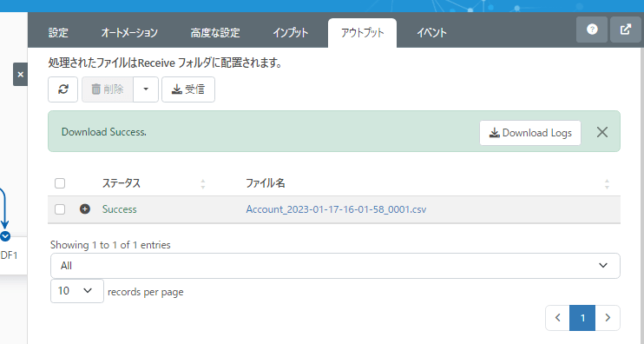Sort by ファイル名 column arrows

pyautogui.click(x=607, y=184)
